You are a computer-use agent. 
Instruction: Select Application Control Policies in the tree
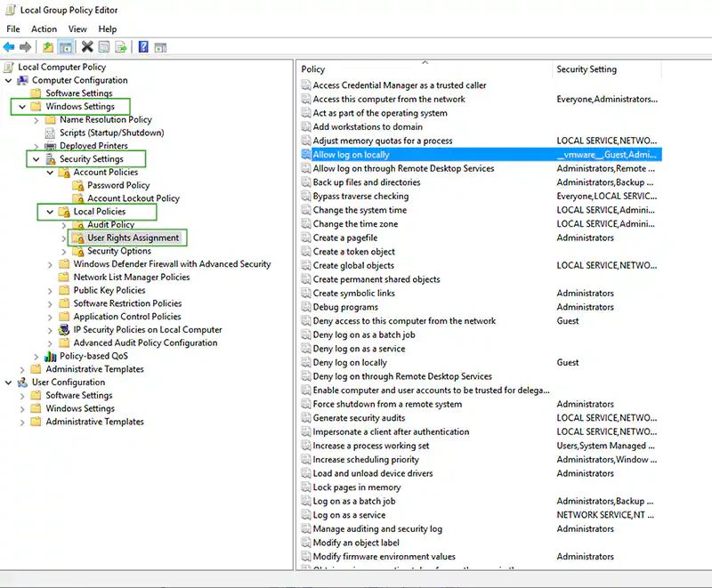click(127, 317)
